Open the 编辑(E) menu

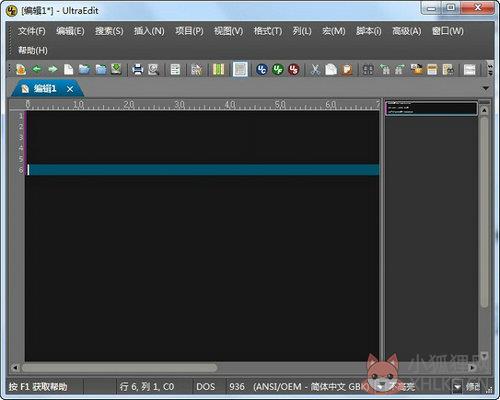point(70,31)
